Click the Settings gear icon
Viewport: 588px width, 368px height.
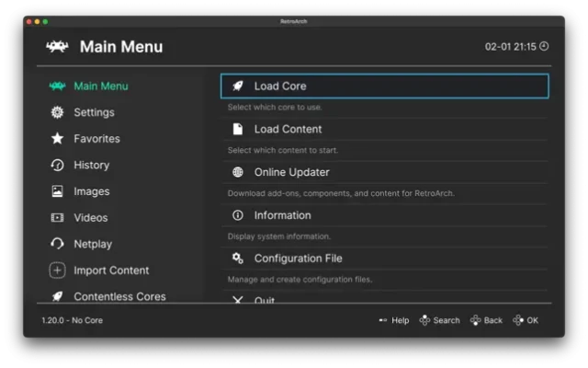click(x=57, y=112)
